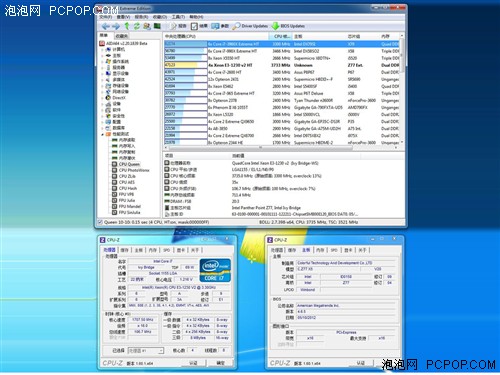The height and width of the screenshot is (375, 500).
Task: Click the 数据库 tree icon
Action: pyautogui.click(x=108, y=128)
